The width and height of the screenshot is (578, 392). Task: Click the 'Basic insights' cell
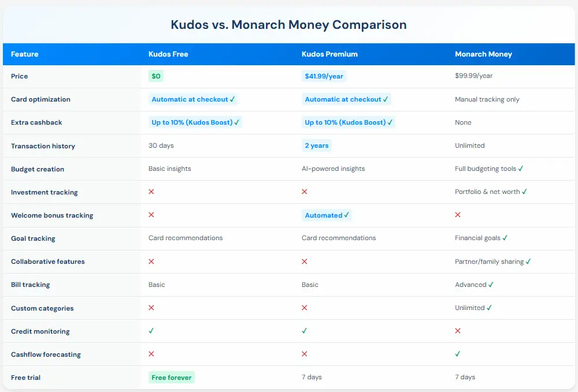pos(169,169)
